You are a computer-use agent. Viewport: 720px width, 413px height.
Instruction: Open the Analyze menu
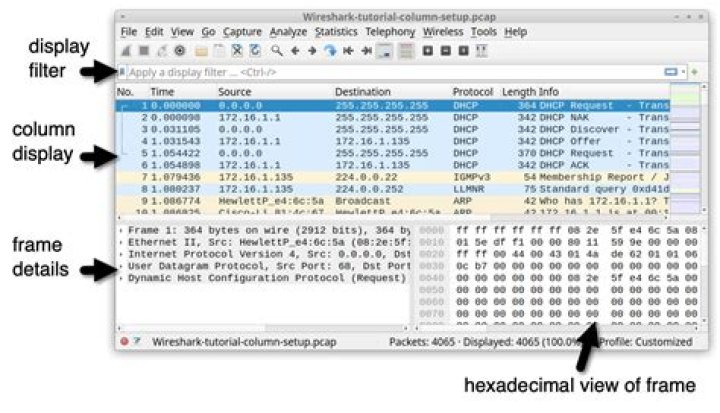point(288,32)
